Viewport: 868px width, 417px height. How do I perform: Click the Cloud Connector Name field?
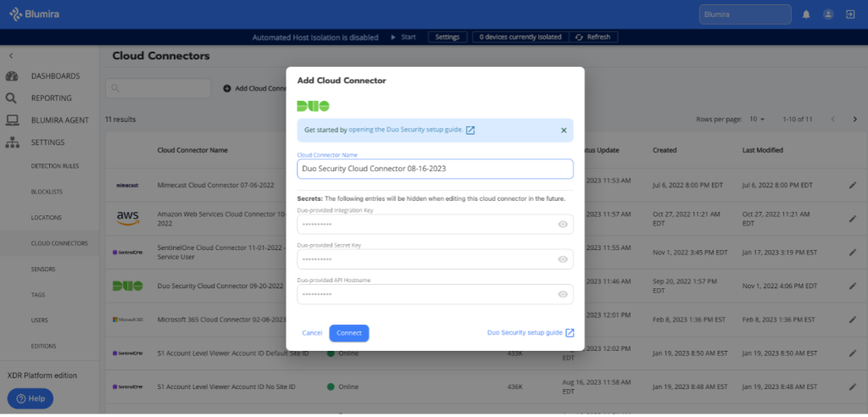pyautogui.click(x=435, y=169)
